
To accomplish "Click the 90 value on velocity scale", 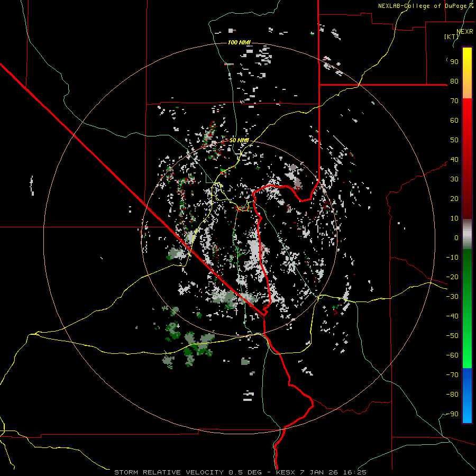I will 454,62.
